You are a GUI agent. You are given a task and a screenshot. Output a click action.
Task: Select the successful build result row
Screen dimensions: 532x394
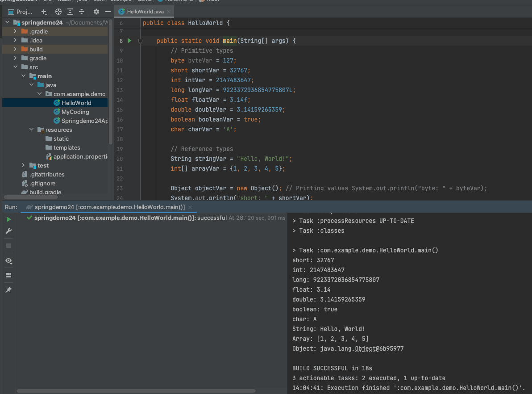(x=156, y=218)
